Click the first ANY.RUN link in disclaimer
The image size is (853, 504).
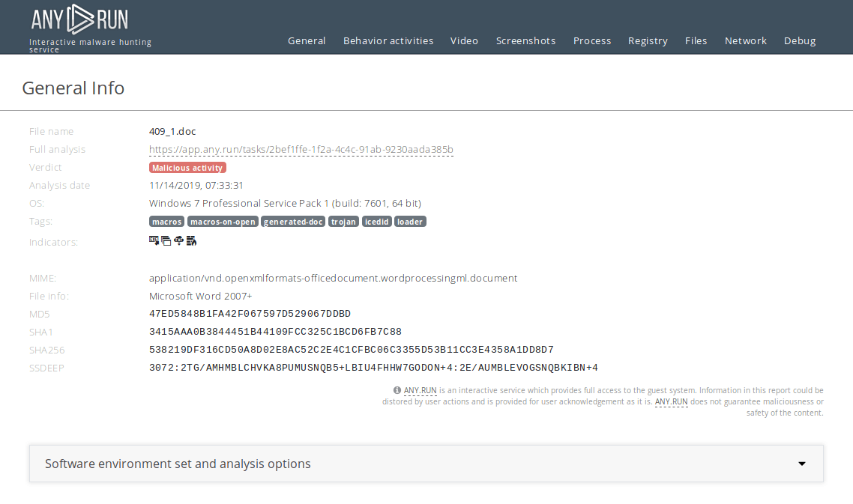click(420, 390)
